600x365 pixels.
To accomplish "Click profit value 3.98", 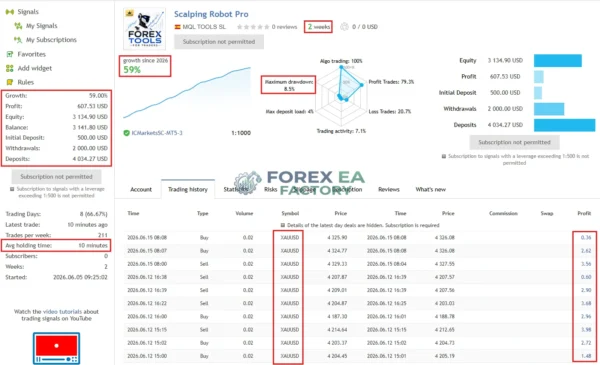I will click(586, 330).
